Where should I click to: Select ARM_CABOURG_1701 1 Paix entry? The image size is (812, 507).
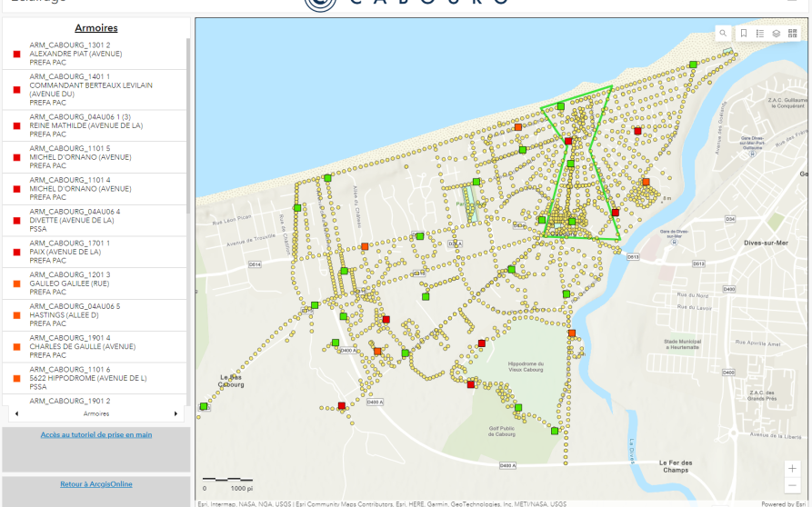coord(95,252)
